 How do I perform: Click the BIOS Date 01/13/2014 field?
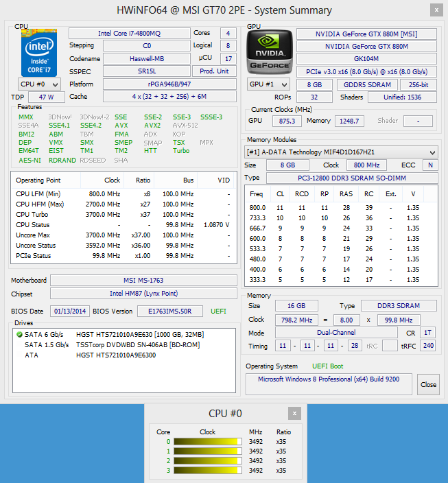click(x=70, y=311)
